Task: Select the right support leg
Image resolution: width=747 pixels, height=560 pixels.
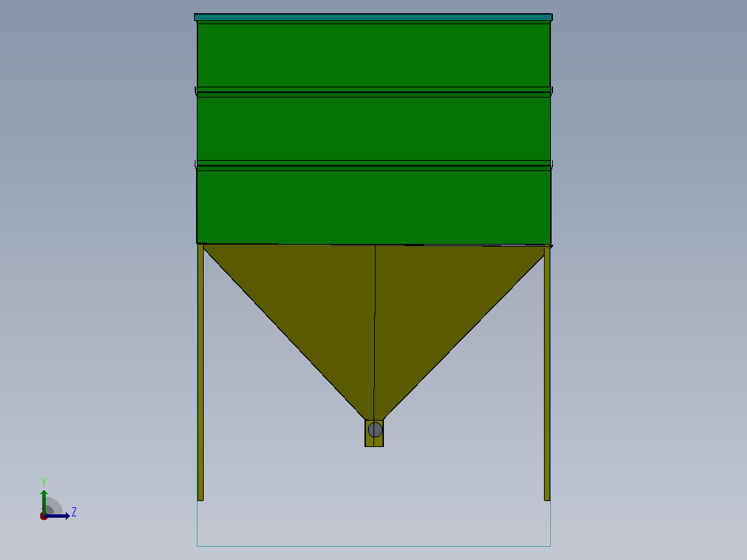Action: 547,373
